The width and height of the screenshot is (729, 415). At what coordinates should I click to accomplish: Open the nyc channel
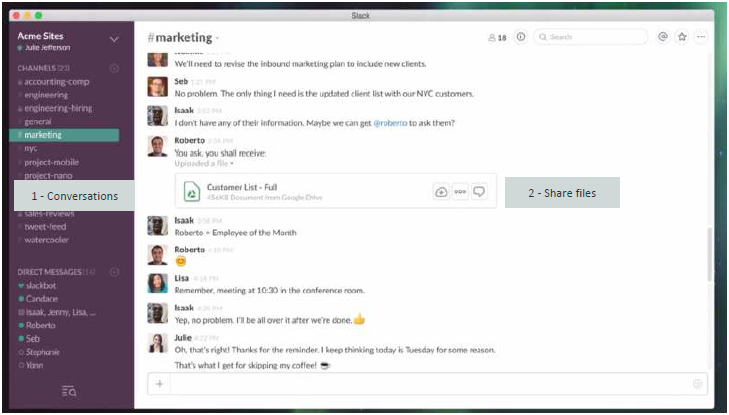click(x=31, y=149)
